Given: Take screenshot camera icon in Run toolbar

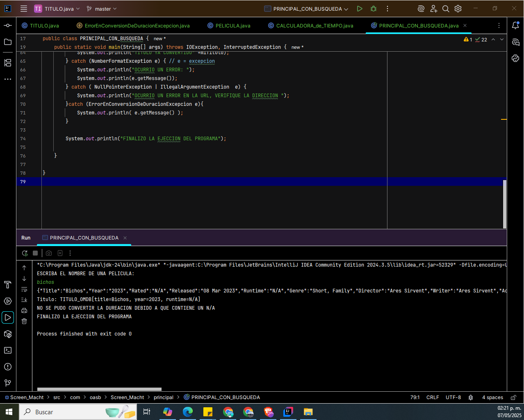Looking at the screenshot, I should [x=49, y=253].
